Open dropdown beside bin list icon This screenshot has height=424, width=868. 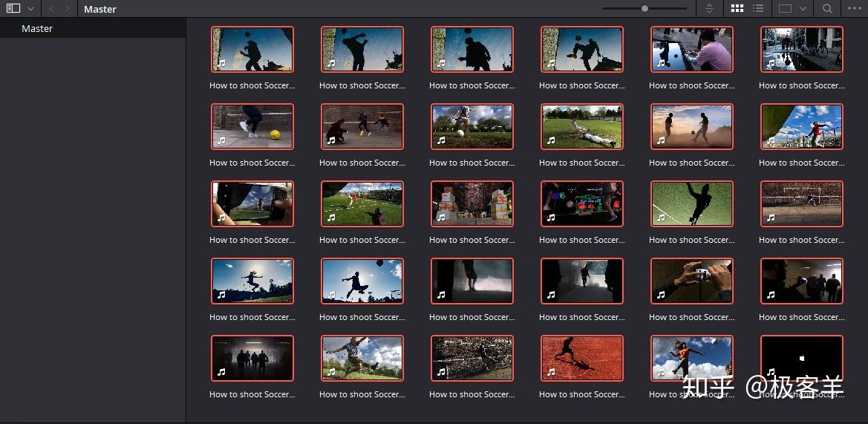pos(30,9)
